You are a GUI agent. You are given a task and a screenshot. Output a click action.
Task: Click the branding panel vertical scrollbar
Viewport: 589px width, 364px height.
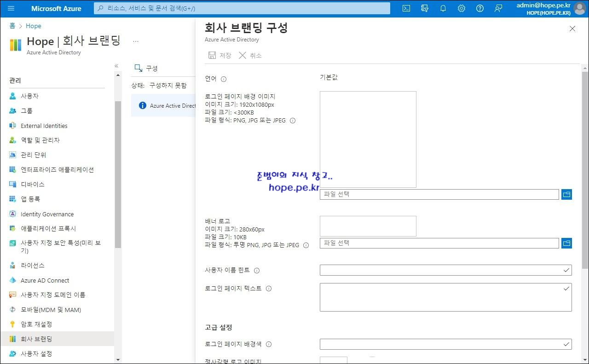[x=585, y=170]
